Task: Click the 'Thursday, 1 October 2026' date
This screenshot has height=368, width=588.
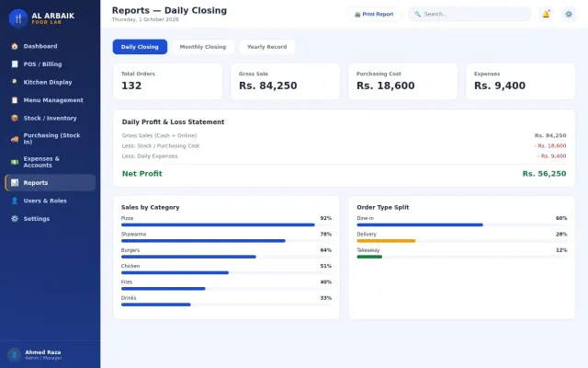Action: click(x=145, y=19)
